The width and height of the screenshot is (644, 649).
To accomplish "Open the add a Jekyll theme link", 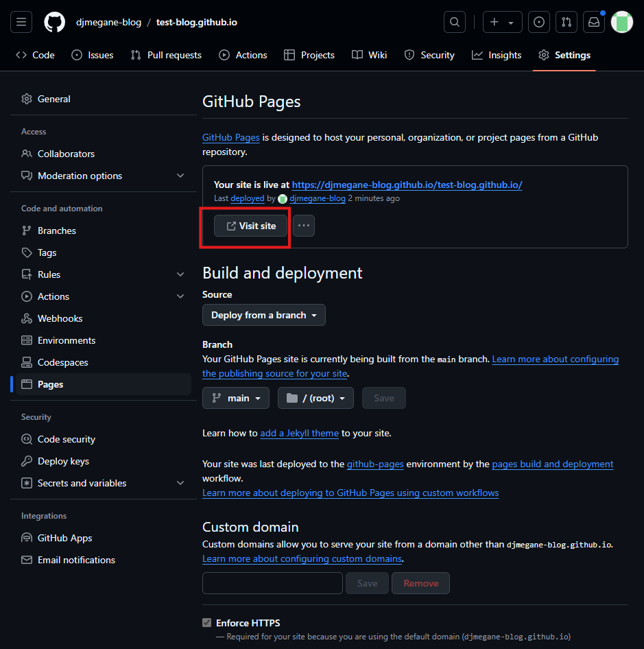I will pos(299,433).
